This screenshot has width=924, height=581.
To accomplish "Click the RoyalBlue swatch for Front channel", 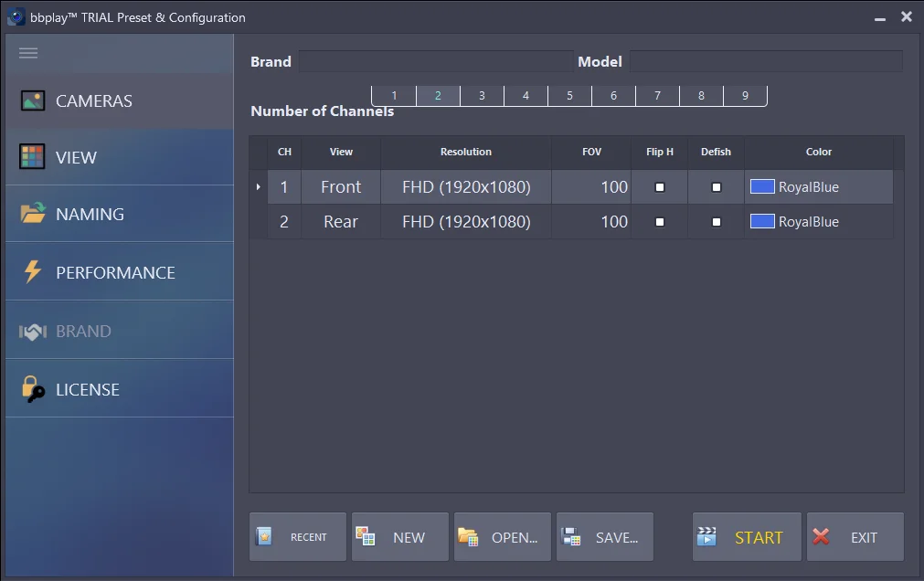I will point(762,187).
